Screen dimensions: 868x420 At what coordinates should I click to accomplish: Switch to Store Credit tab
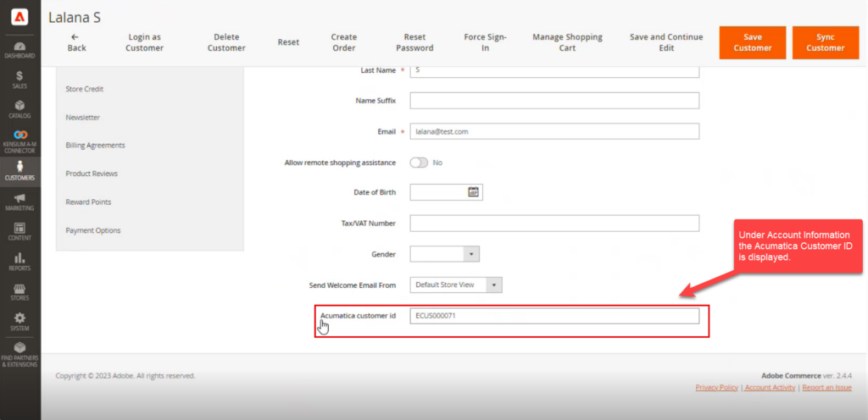(85, 89)
